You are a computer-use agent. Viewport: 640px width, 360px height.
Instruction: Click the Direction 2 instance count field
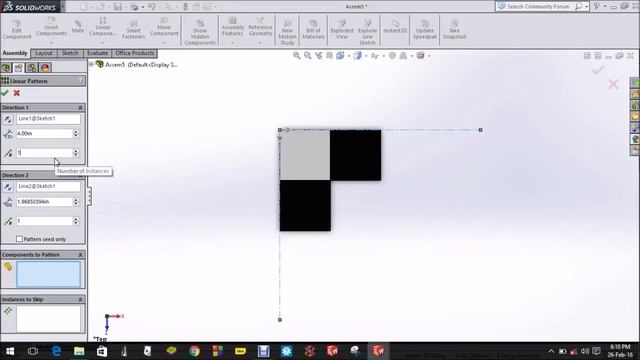(x=44, y=221)
